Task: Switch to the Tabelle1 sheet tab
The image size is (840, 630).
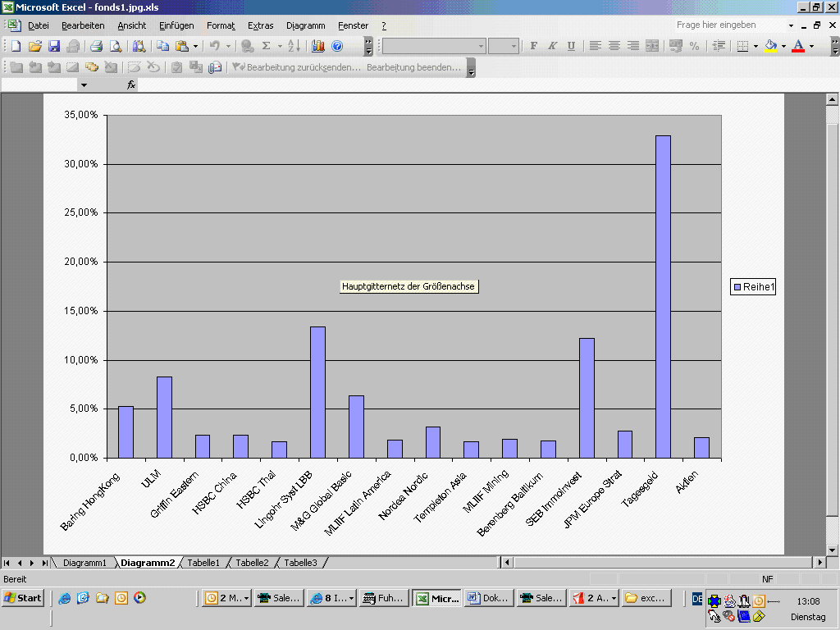Action: coord(203,563)
